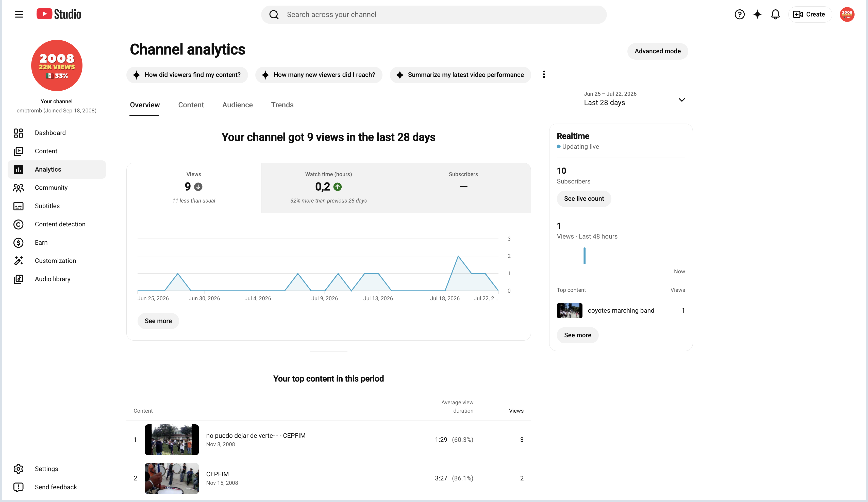Click the Customization magic wand icon
Image resolution: width=868 pixels, height=502 pixels.
pos(18,261)
